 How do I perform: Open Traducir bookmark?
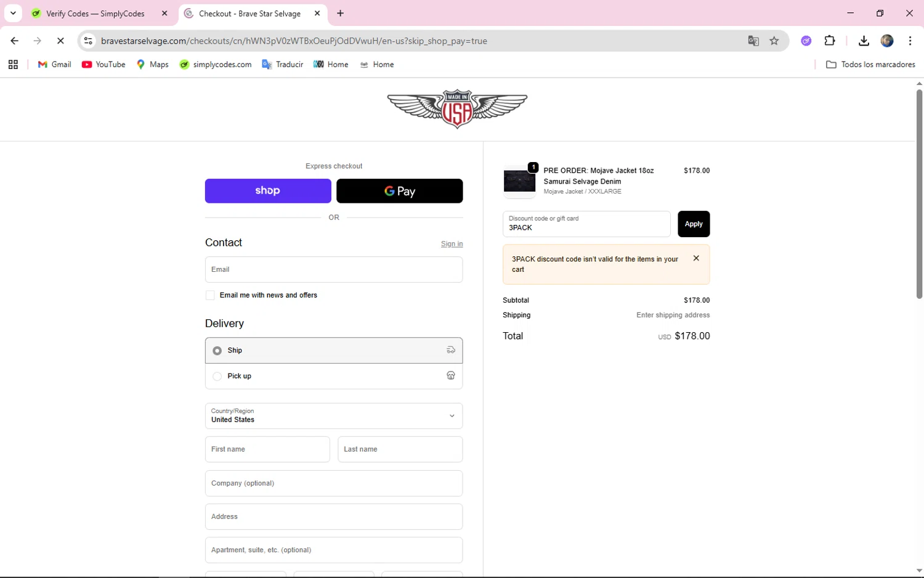coord(282,64)
